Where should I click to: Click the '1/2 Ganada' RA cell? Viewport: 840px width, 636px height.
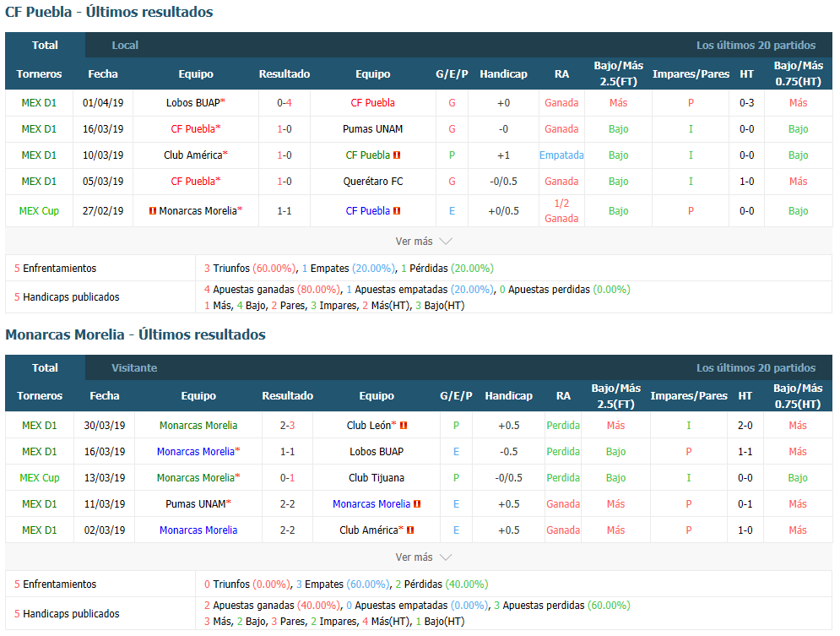(x=561, y=211)
